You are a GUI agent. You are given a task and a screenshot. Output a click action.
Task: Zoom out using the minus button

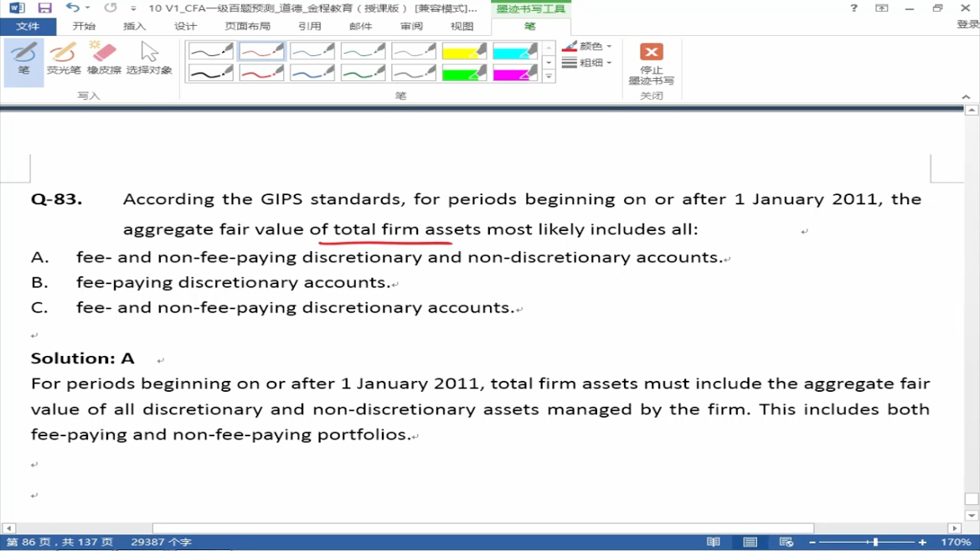[x=812, y=543]
